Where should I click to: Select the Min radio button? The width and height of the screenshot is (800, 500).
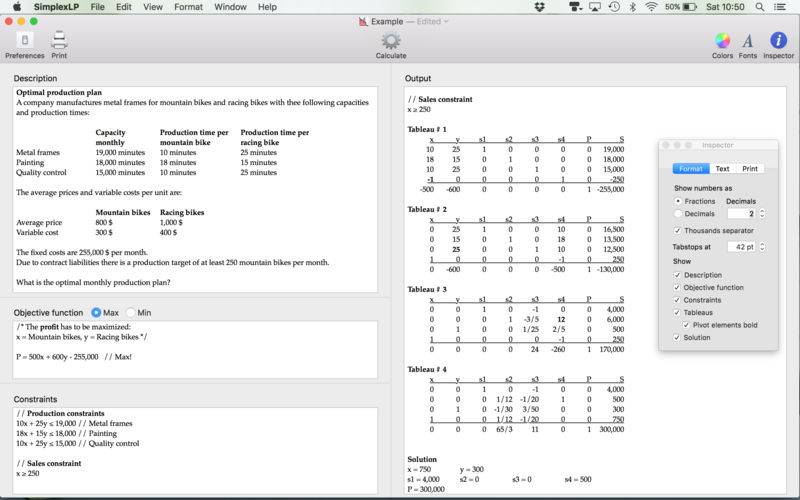pos(130,312)
